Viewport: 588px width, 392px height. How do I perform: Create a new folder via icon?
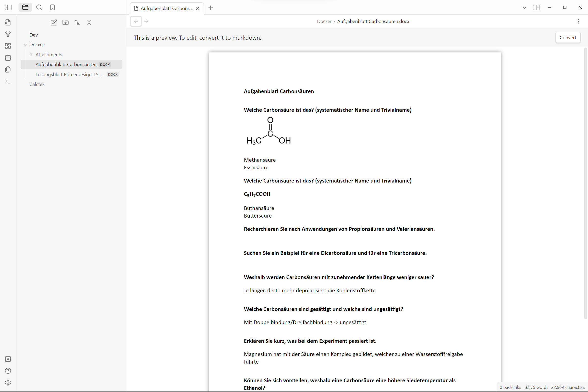(x=65, y=23)
